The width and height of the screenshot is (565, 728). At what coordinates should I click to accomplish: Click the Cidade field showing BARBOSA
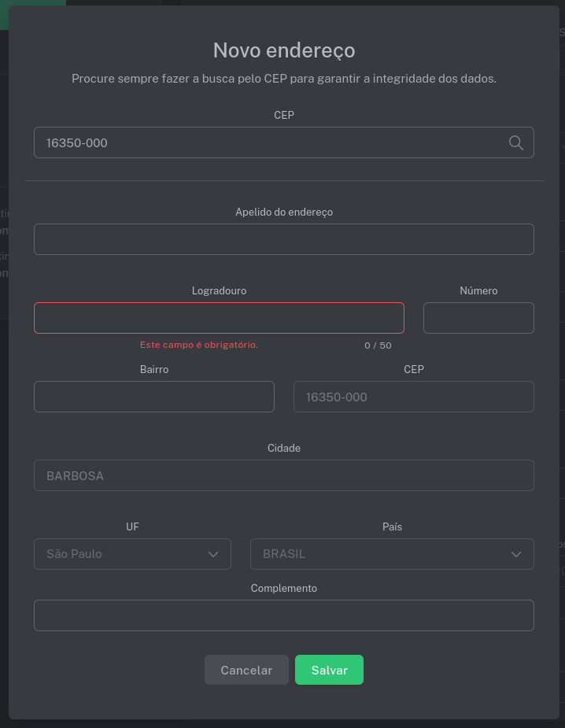[283, 475]
